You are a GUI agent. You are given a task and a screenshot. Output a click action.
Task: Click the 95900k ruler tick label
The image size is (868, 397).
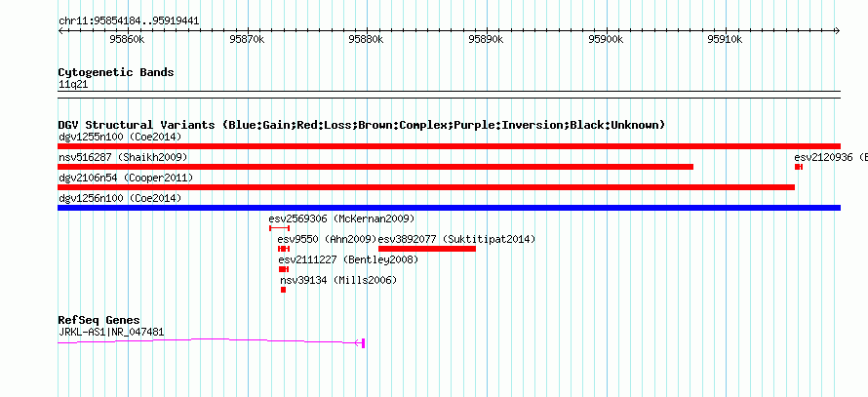click(x=607, y=39)
